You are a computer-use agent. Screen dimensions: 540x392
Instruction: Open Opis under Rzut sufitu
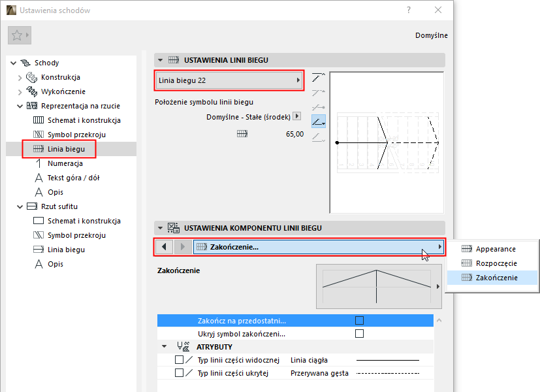(56, 264)
